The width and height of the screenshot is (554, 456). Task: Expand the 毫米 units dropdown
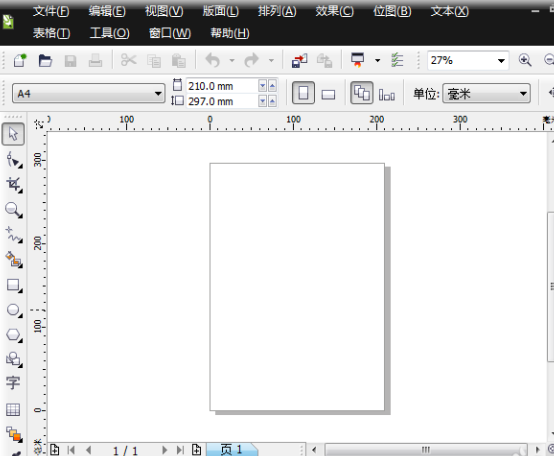point(486,94)
